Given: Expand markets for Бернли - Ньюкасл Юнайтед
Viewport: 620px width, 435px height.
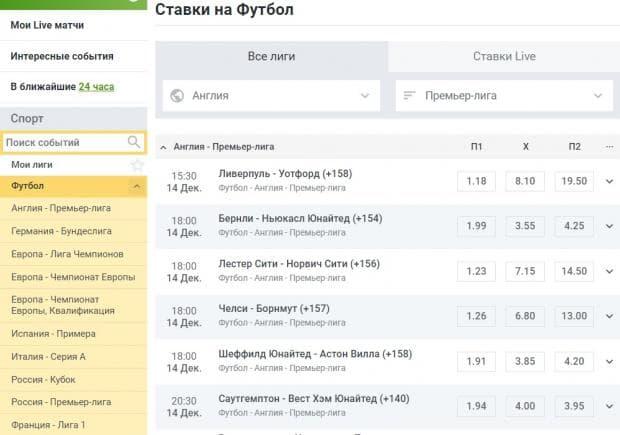Looking at the screenshot, I should [x=609, y=226].
